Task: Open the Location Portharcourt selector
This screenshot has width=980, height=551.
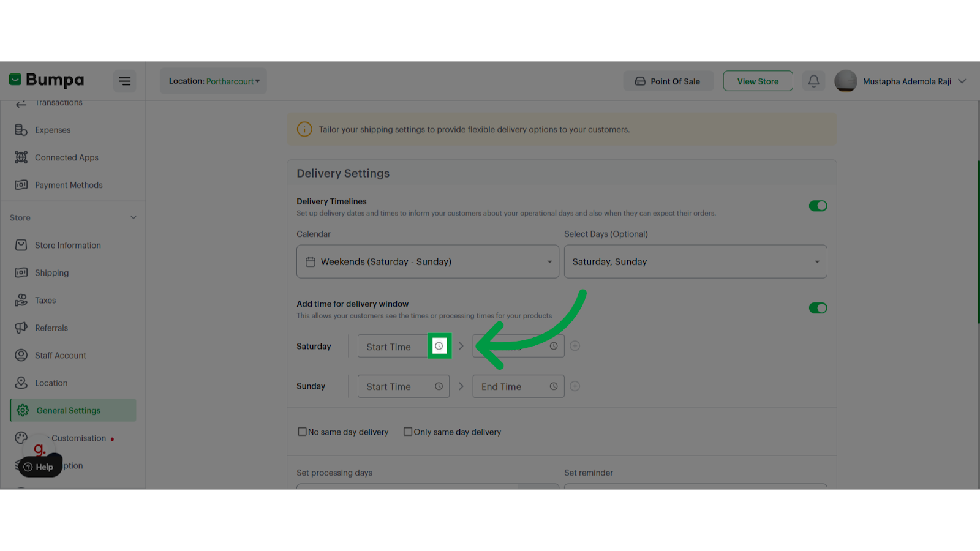Action: coord(214,81)
